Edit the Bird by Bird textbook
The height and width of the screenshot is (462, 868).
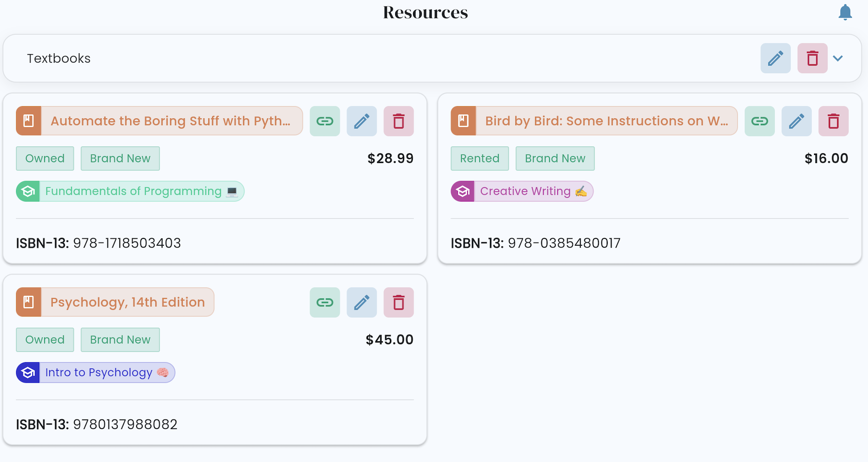796,121
